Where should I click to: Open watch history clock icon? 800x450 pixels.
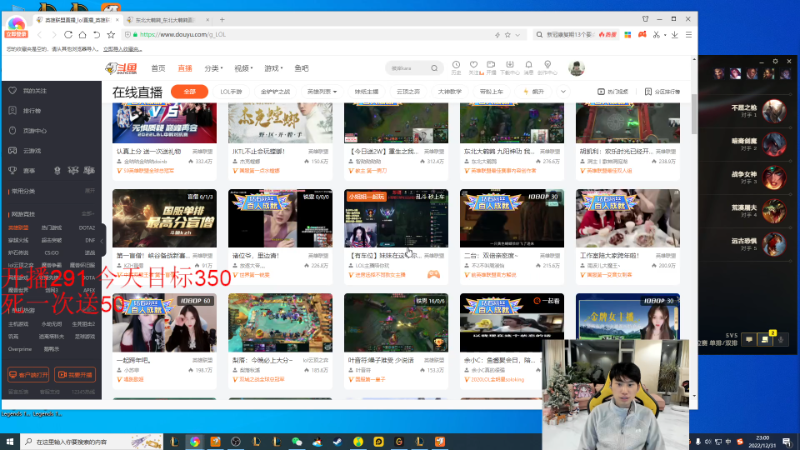tap(456, 65)
